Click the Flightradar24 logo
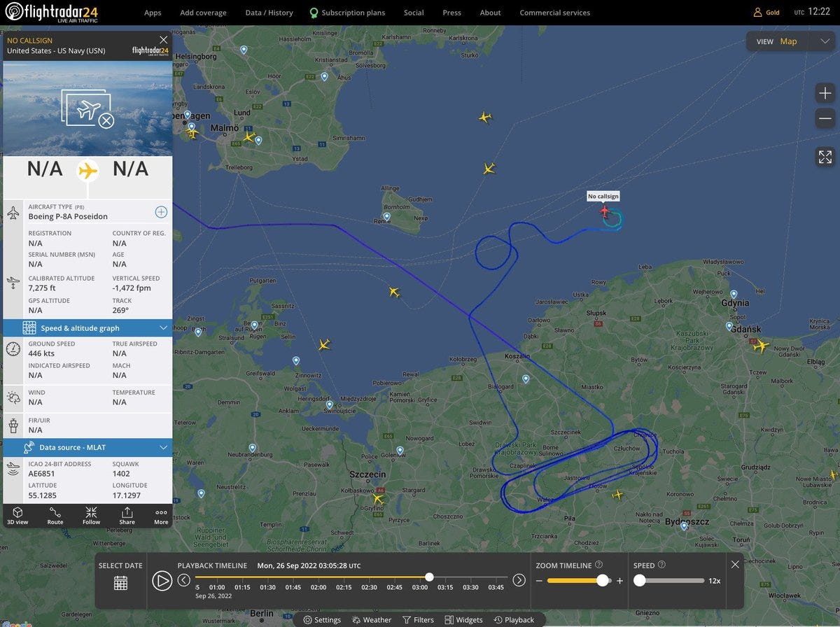The height and width of the screenshot is (627, 840). click(x=52, y=12)
